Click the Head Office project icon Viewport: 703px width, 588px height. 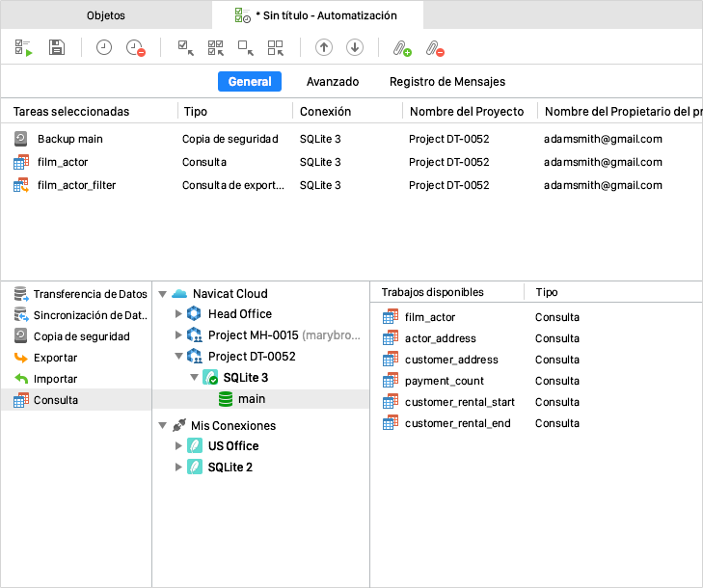click(x=194, y=313)
